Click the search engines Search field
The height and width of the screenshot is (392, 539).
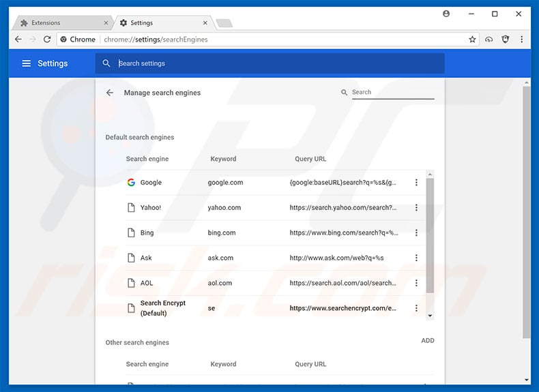(x=393, y=93)
